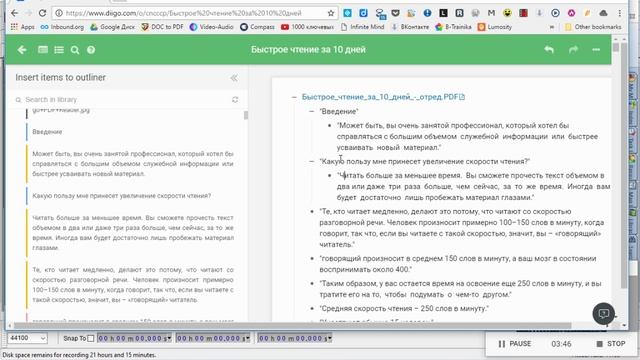Image resolution: width=640 pixels, height=360 pixels.
Task: Click the undo arrow in green header
Action: coord(549,49)
